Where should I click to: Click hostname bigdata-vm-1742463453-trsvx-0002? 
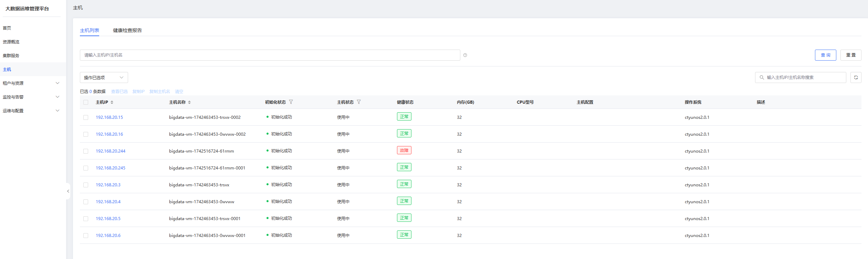click(x=205, y=117)
